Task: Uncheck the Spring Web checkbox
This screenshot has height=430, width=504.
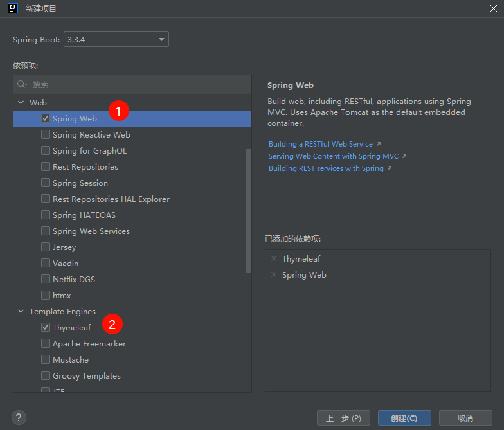Action: pos(46,118)
